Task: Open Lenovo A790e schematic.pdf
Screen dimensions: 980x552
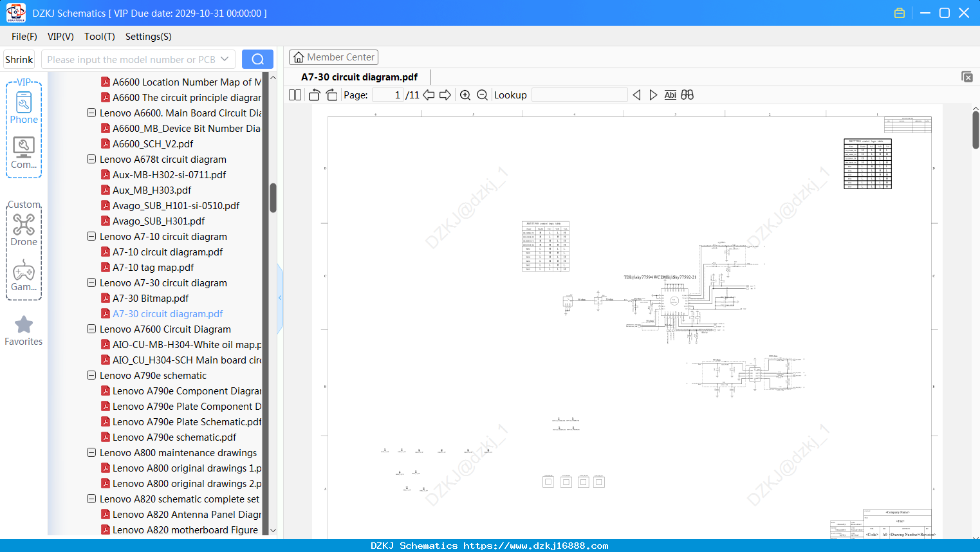Action: 174,437
